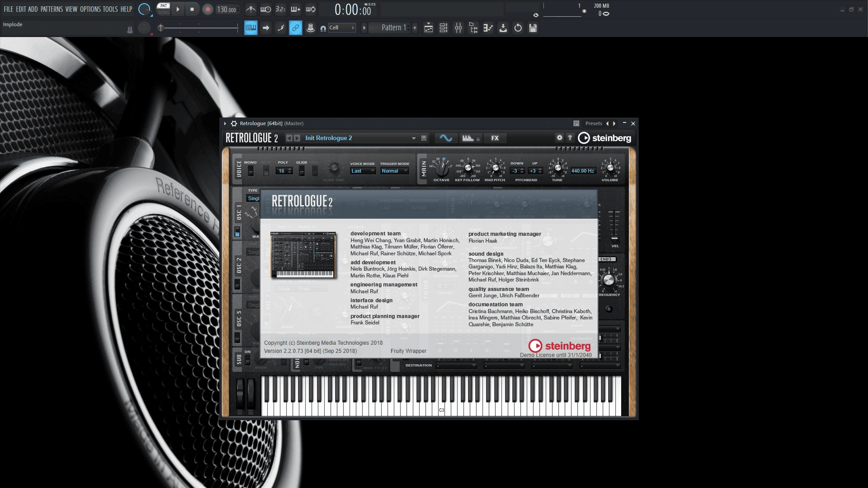Toggle the metronome icon
This screenshot has width=868, height=488.
coord(251,9)
